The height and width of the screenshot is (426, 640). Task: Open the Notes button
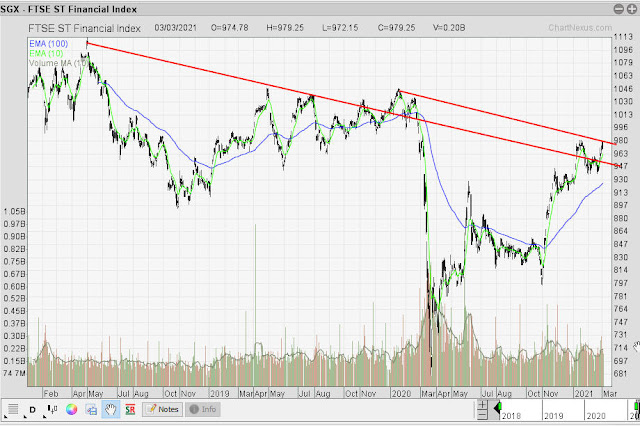[162, 409]
